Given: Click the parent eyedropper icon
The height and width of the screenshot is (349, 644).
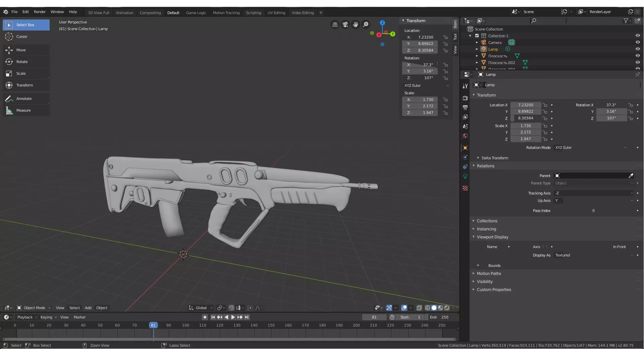Looking at the screenshot, I should point(631,176).
